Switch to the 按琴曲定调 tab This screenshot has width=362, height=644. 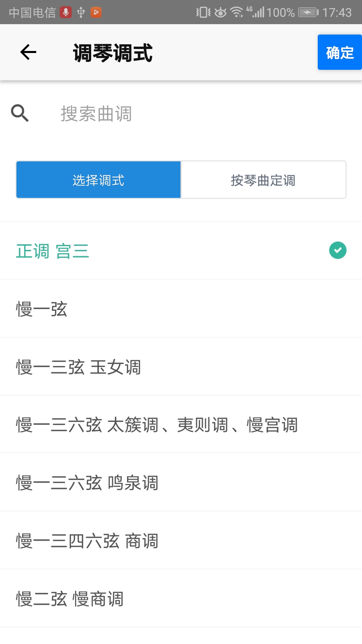263,180
